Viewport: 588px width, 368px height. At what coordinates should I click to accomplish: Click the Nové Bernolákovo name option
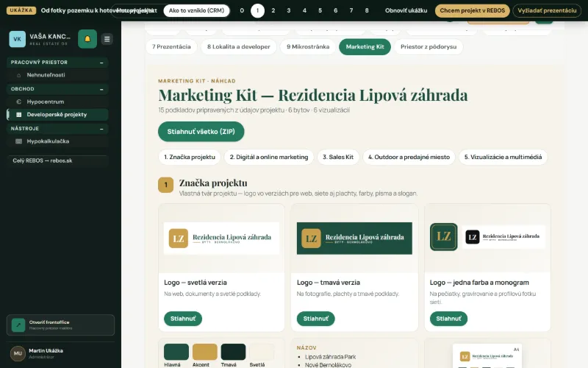pyautogui.click(x=328, y=365)
